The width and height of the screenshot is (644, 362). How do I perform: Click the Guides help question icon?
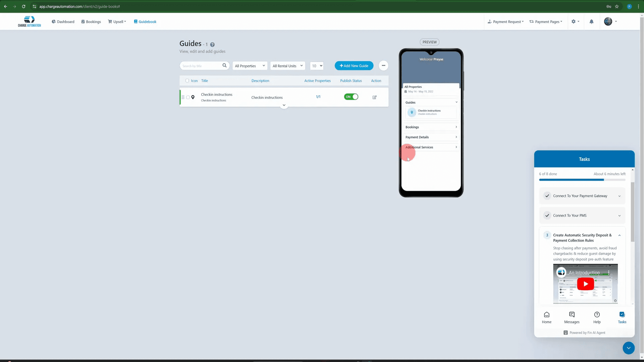[212, 45]
